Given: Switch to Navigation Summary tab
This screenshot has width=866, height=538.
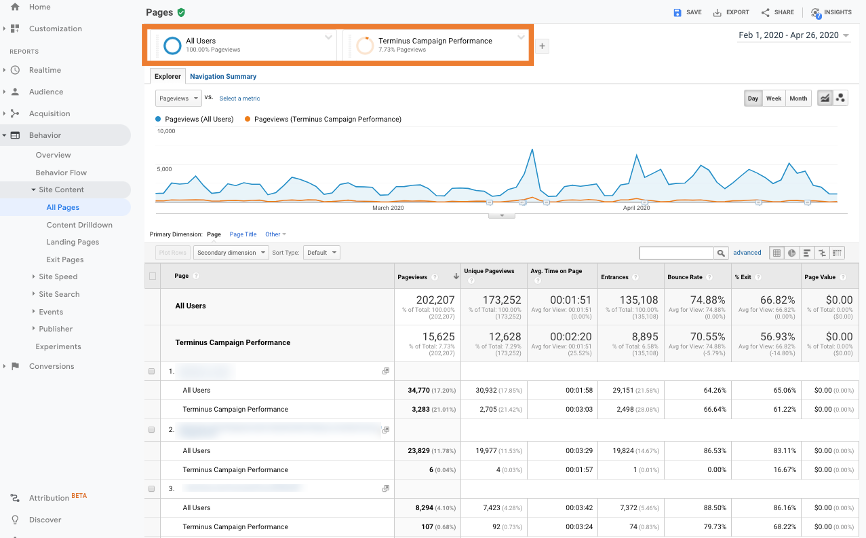Looking at the screenshot, I should click(223, 76).
